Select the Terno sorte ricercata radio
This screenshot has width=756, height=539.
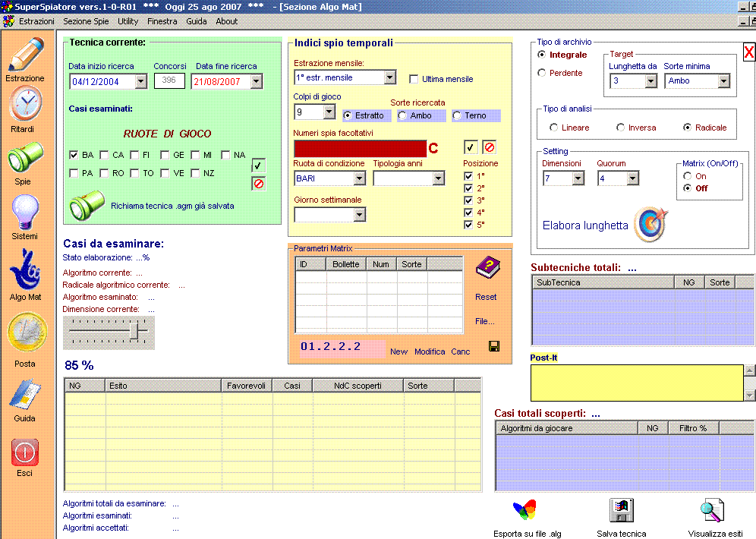[x=457, y=115]
